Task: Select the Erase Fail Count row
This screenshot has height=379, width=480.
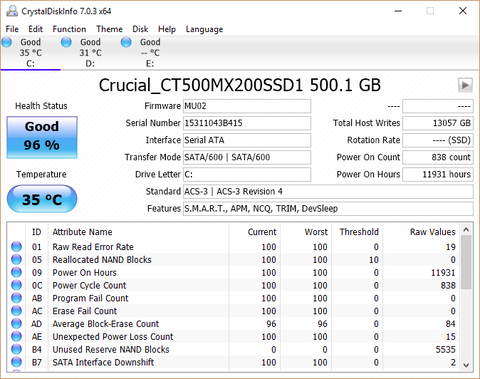Action: pos(234,311)
